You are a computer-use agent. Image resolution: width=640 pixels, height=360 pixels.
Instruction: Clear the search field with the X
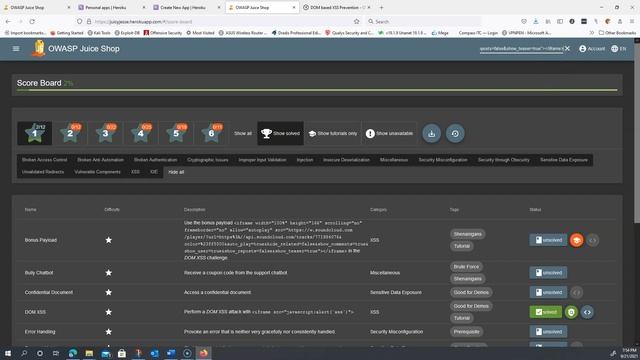[567, 49]
